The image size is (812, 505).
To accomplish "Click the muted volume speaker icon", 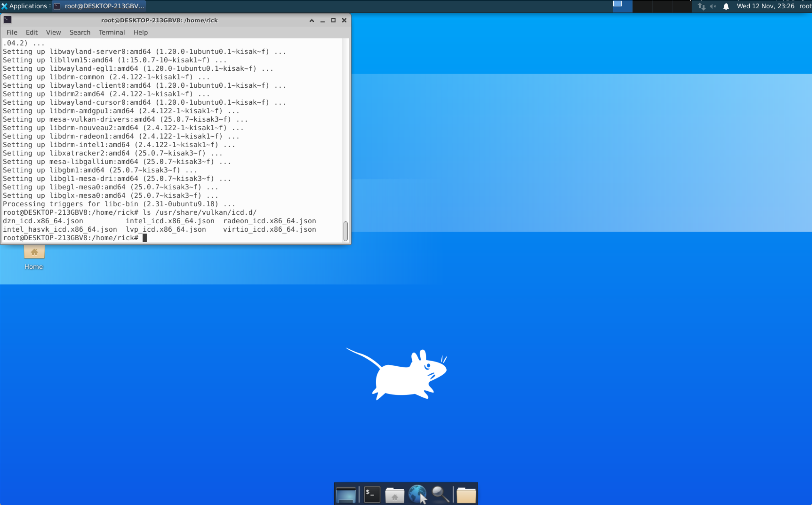I will [x=713, y=6].
